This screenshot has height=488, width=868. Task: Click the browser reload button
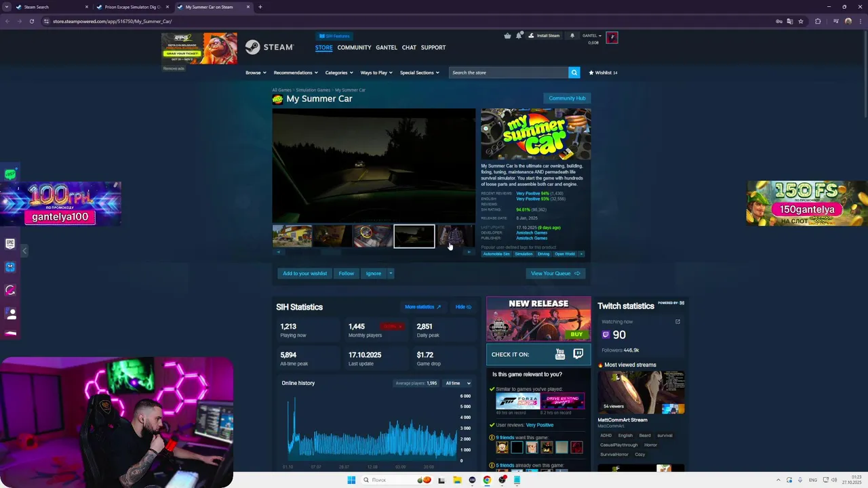[31, 21]
